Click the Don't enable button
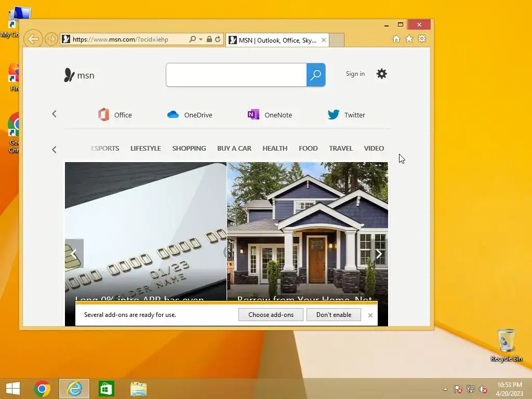Screen dimensions: 532x399 (334, 314)
